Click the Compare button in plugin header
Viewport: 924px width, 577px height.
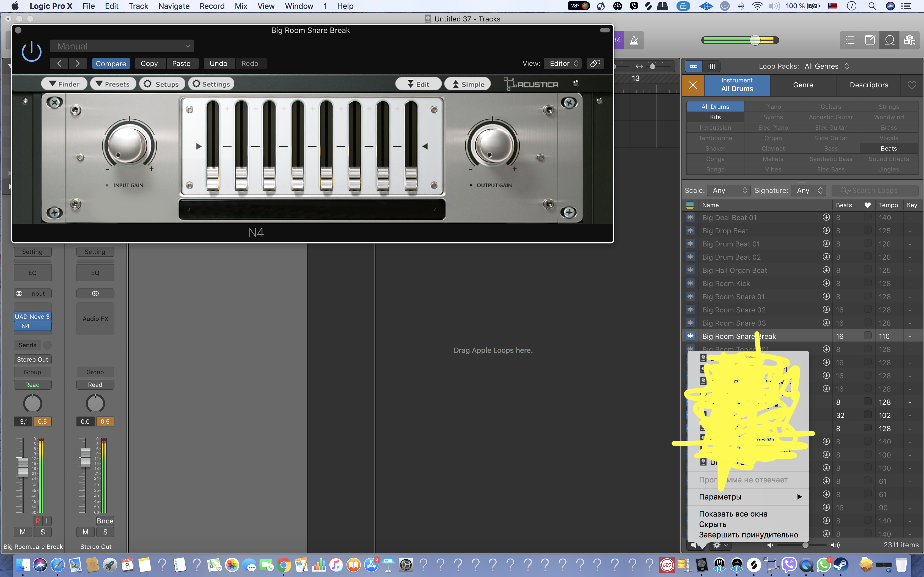[x=111, y=63]
